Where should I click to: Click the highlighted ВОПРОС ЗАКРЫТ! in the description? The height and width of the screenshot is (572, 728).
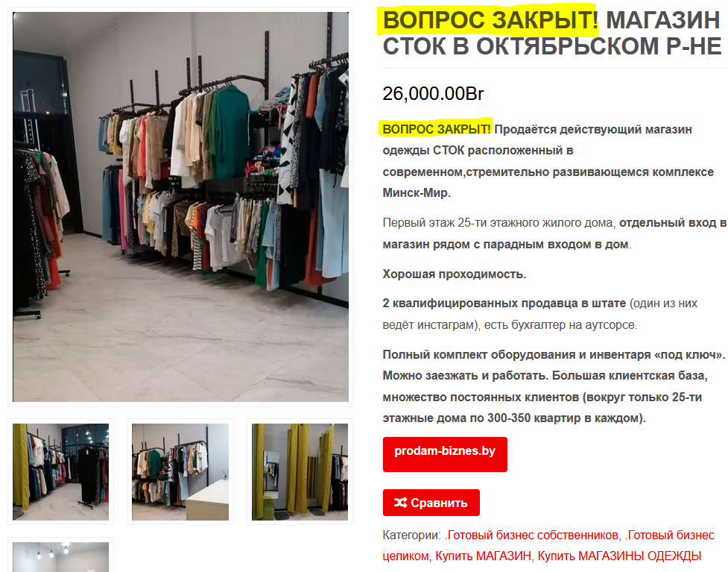437,129
